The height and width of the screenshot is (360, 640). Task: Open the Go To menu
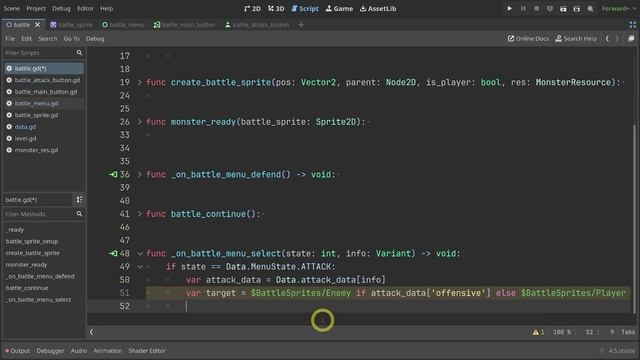[x=71, y=38]
